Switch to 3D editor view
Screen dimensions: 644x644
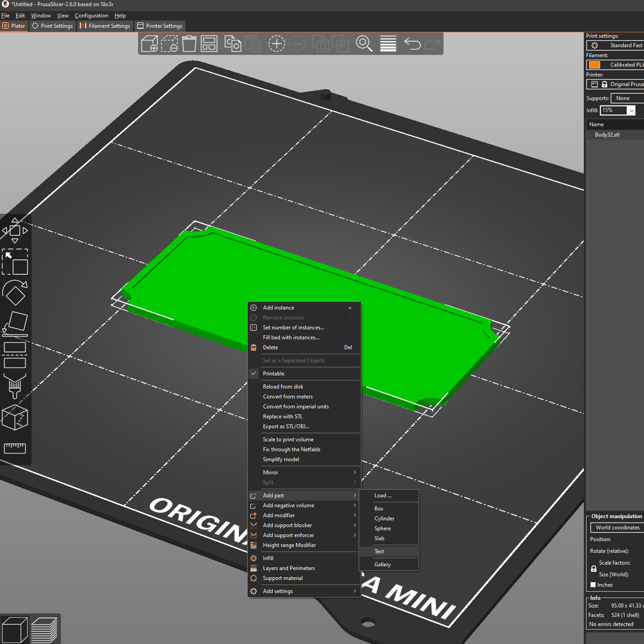pyautogui.click(x=15, y=629)
